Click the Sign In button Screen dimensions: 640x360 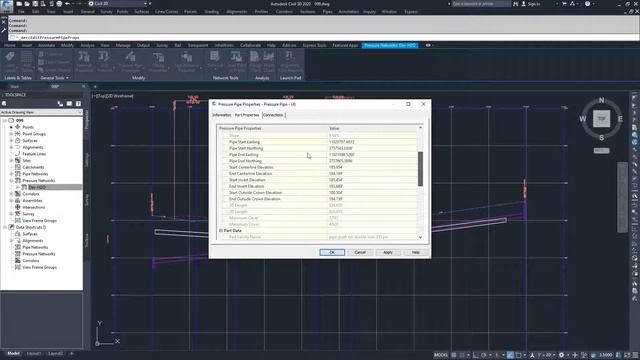[x=531, y=4]
